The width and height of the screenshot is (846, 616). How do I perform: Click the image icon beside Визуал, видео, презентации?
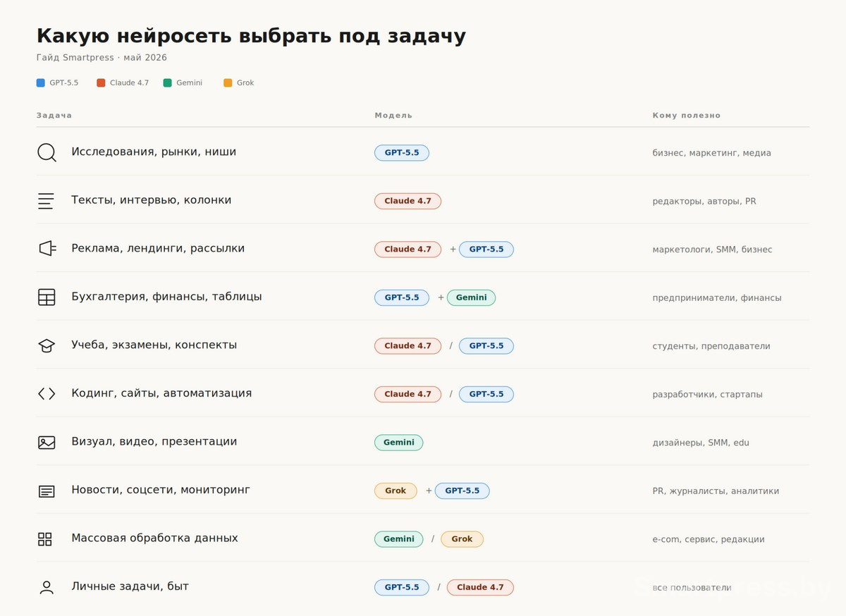(x=47, y=443)
